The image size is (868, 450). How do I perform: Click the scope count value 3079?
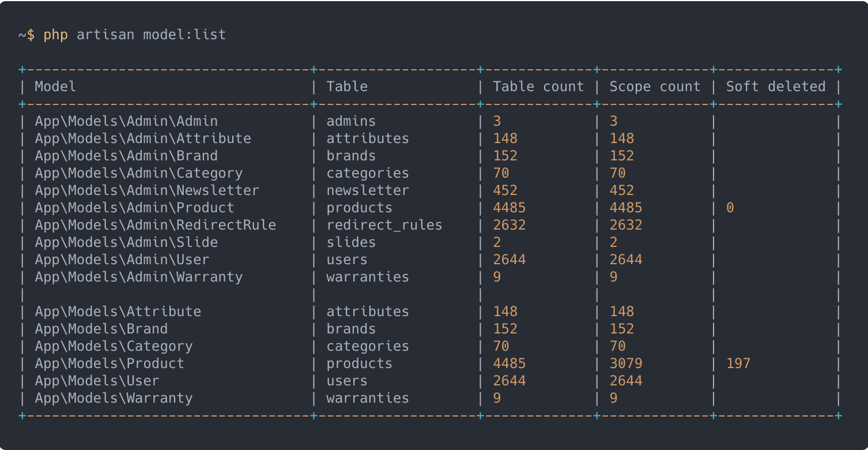tap(626, 363)
